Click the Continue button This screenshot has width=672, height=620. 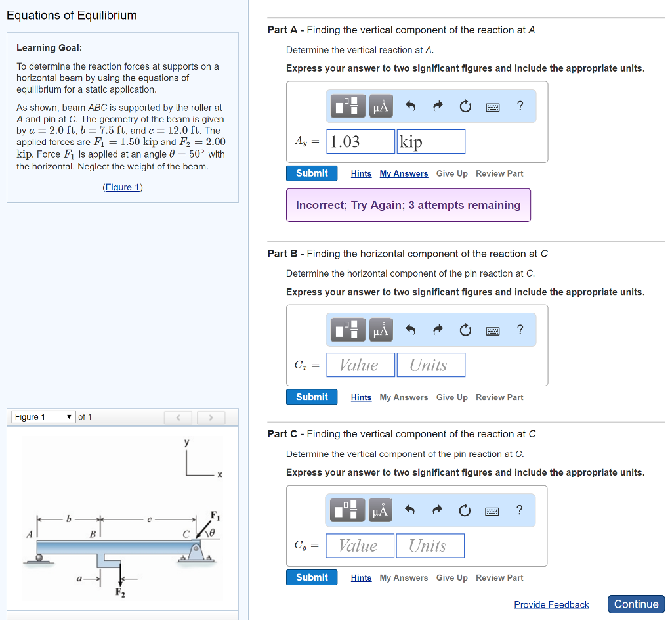636,604
